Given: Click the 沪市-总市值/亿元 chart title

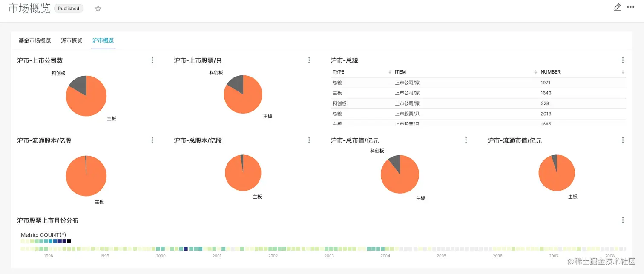Looking at the screenshot, I should pyautogui.click(x=355, y=140).
